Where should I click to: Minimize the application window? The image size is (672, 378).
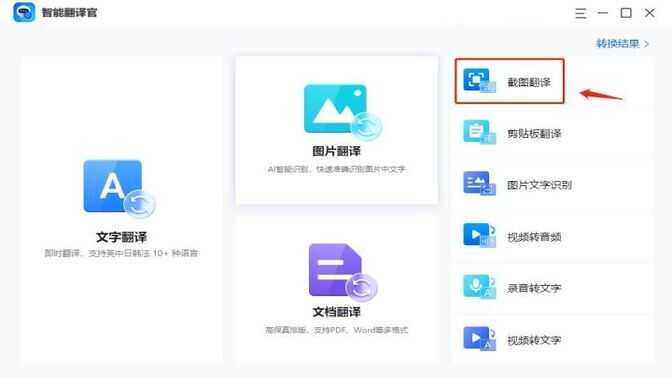603,13
